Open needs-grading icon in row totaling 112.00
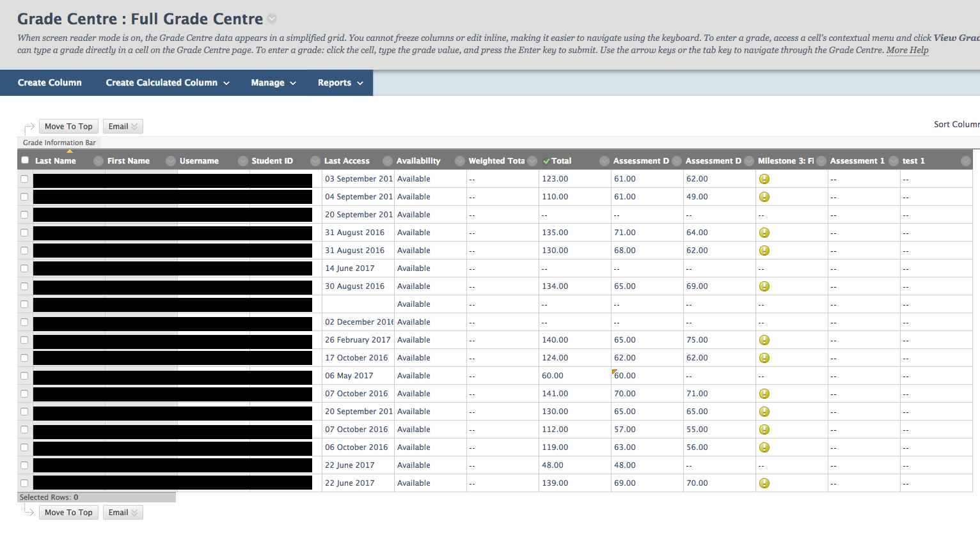The width and height of the screenshot is (980, 535). (764, 430)
